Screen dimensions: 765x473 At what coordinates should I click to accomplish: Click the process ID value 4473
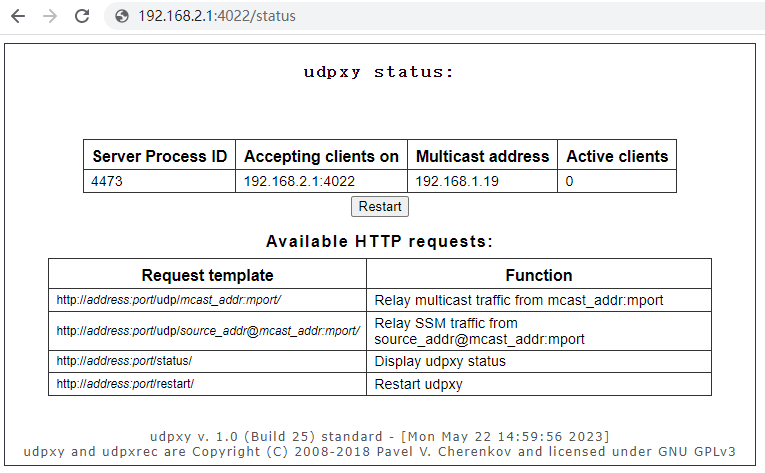click(107, 182)
